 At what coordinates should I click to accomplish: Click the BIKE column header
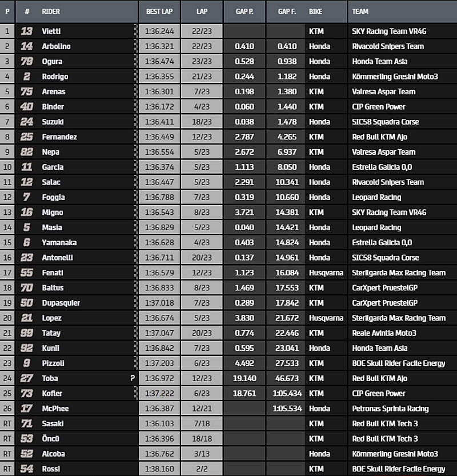[315, 11]
